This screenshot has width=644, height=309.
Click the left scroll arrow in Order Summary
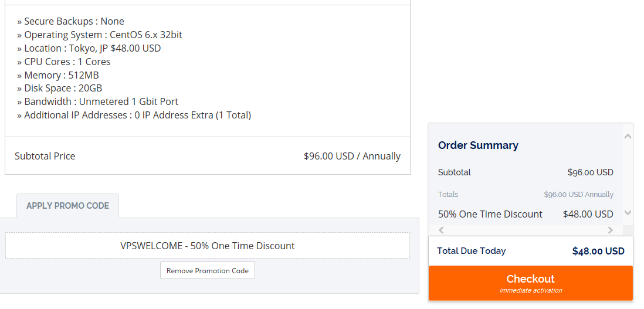pos(442,230)
